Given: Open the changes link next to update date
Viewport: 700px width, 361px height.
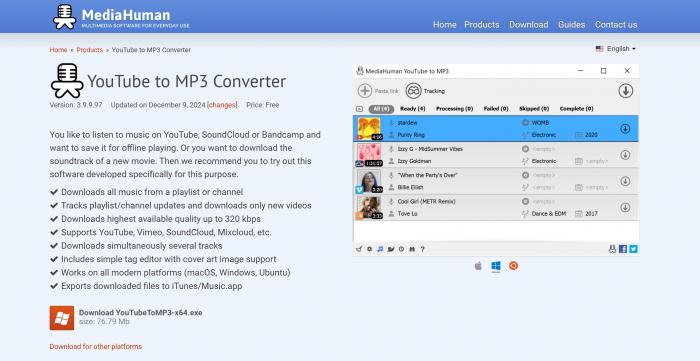Looking at the screenshot, I should (222, 105).
